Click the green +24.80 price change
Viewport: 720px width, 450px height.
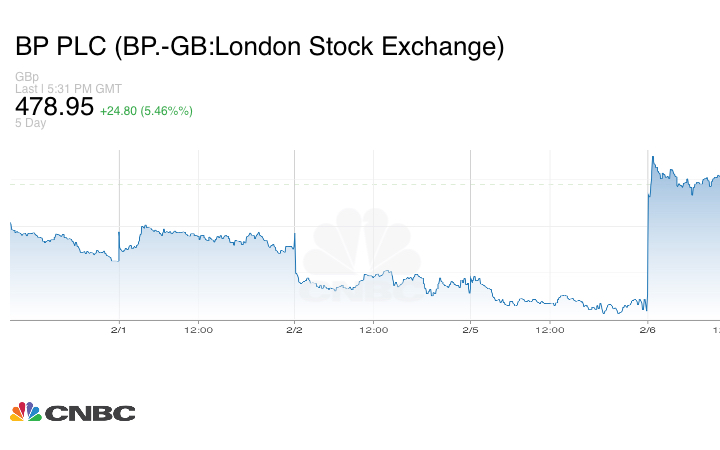point(120,110)
